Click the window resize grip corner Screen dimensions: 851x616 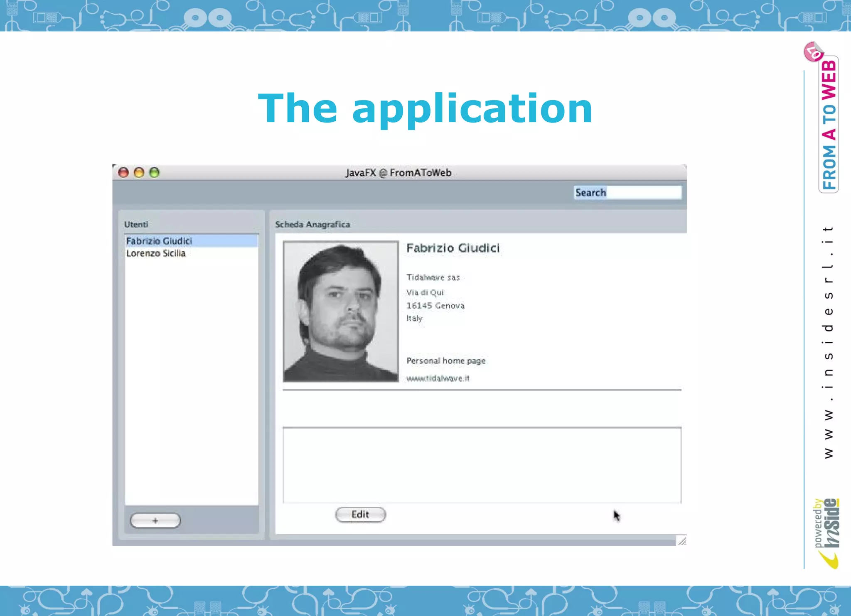point(682,540)
